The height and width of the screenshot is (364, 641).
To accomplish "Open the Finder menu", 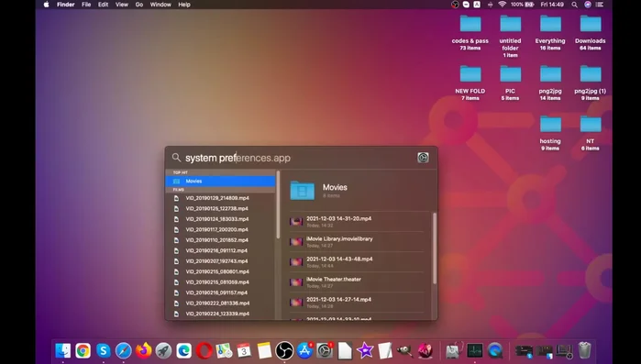I will 65,5.
